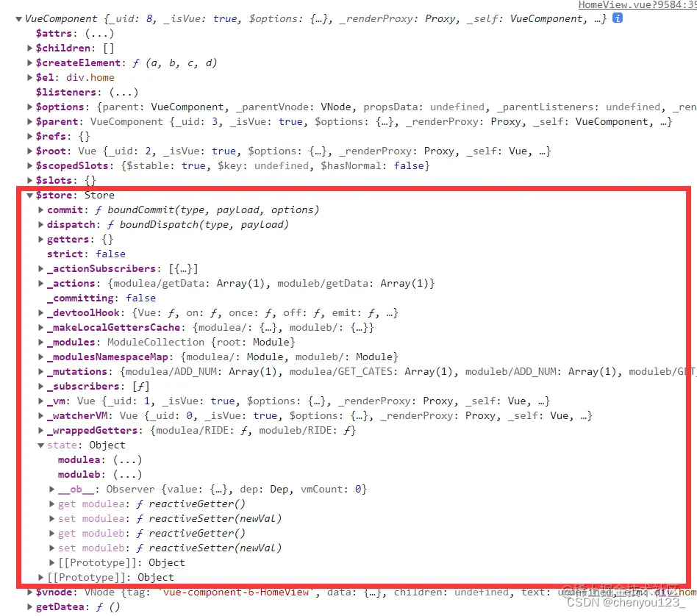
Task: Select the '_committing: false' row
Action: click(101, 298)
